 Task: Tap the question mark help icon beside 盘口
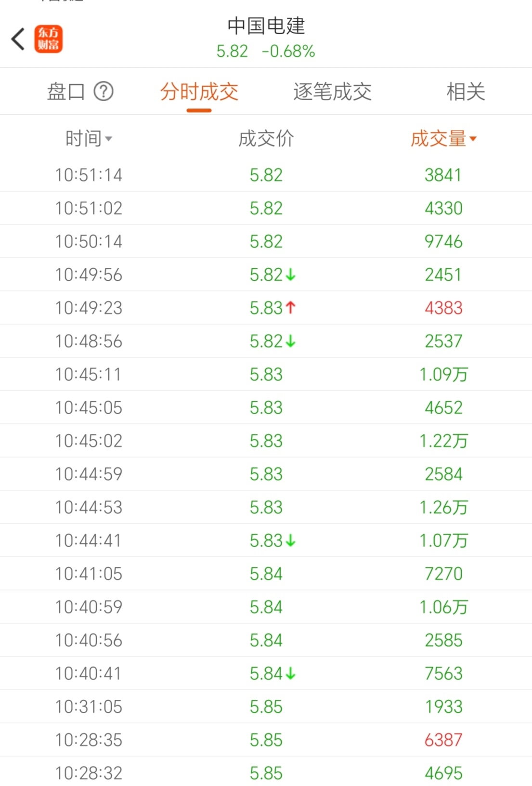[x=104, y=91]
